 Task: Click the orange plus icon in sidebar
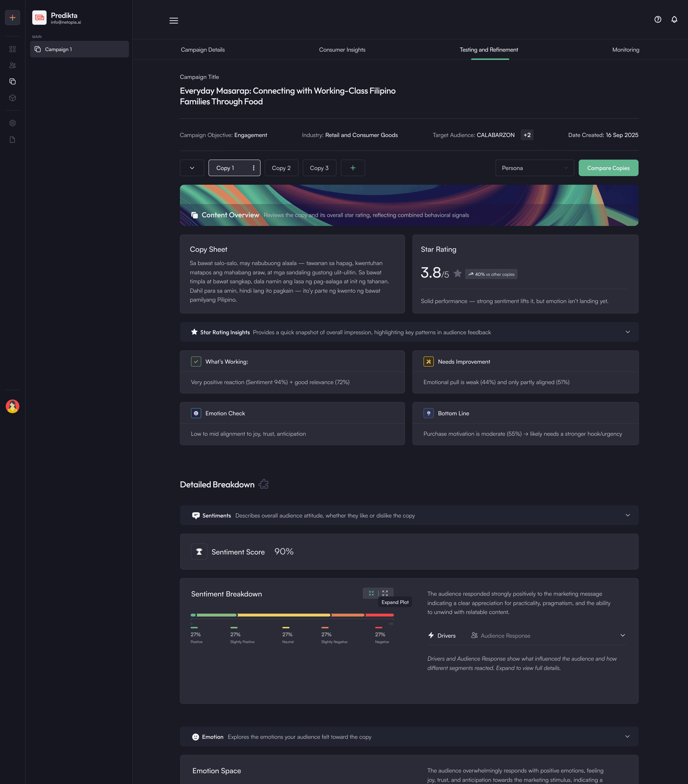pyautogui.click(x=12, y=18)
